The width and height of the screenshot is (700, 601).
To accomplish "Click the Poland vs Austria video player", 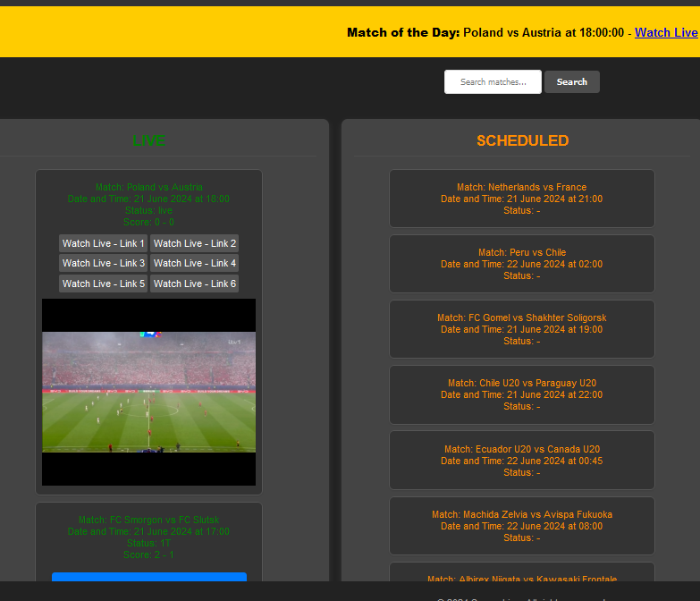I will [x=148, y=392].
